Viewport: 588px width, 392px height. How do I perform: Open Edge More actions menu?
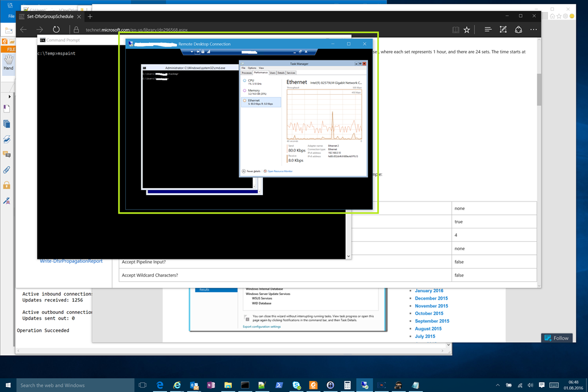pos(533,29)
